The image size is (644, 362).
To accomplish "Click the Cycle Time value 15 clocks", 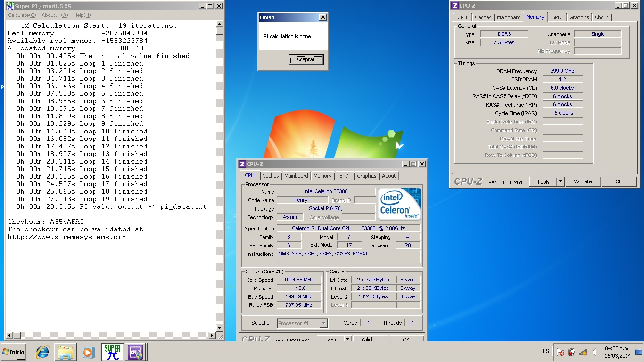I will point(562,113).
